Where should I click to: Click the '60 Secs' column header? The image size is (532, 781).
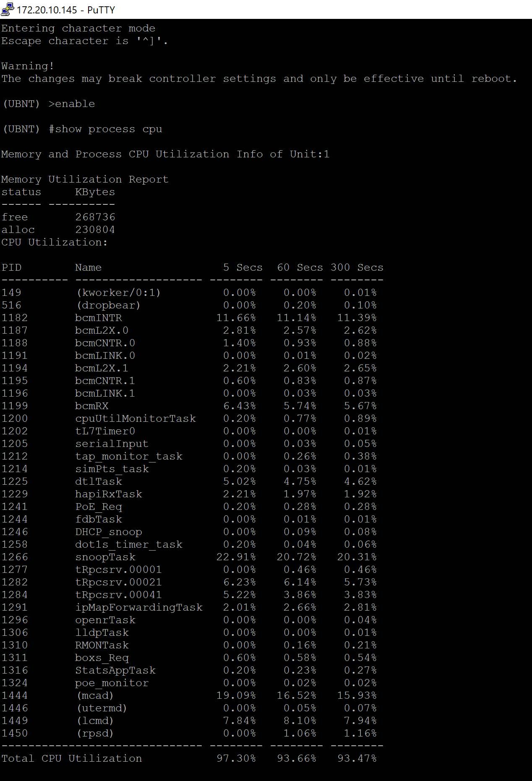click(300, 268)
